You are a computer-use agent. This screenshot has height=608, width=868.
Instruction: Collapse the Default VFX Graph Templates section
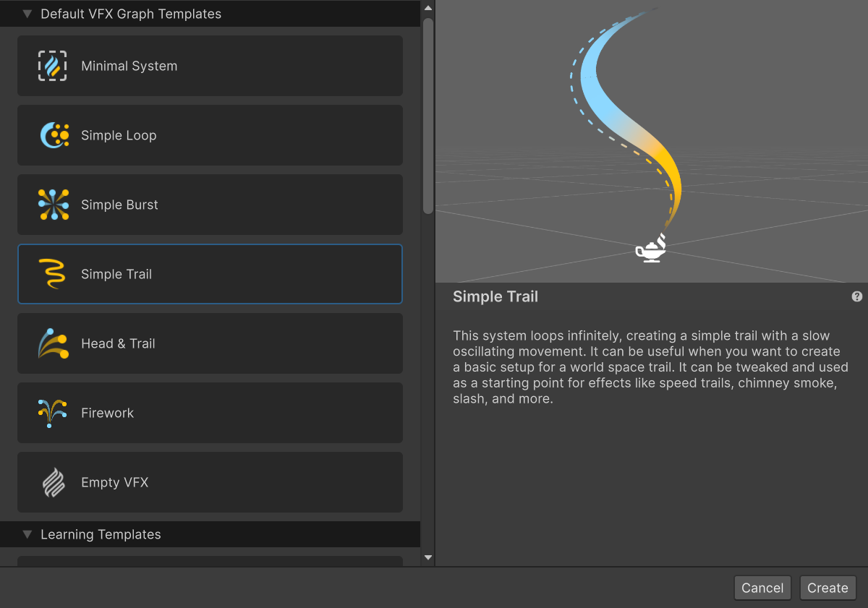[x=27, y=14]
